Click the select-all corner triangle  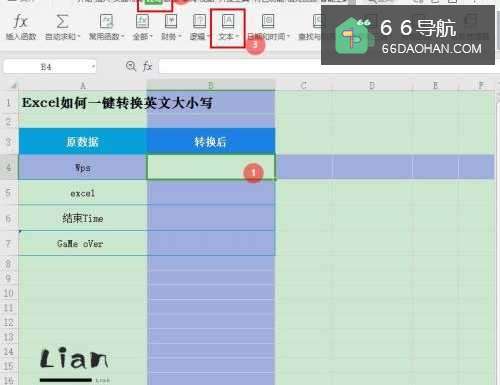point(13,86)
